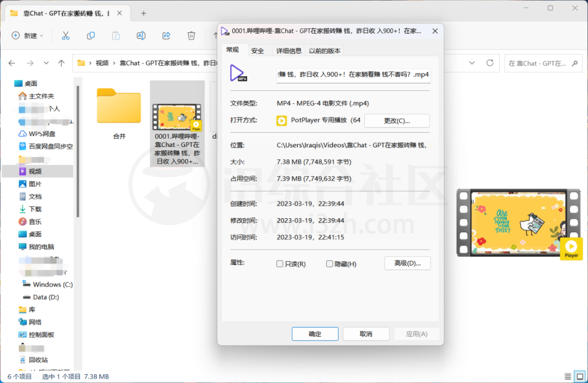This screenshot has width=588, height=383.
Task: Open 网络 in navigation pane
Action: click(30, 322)
